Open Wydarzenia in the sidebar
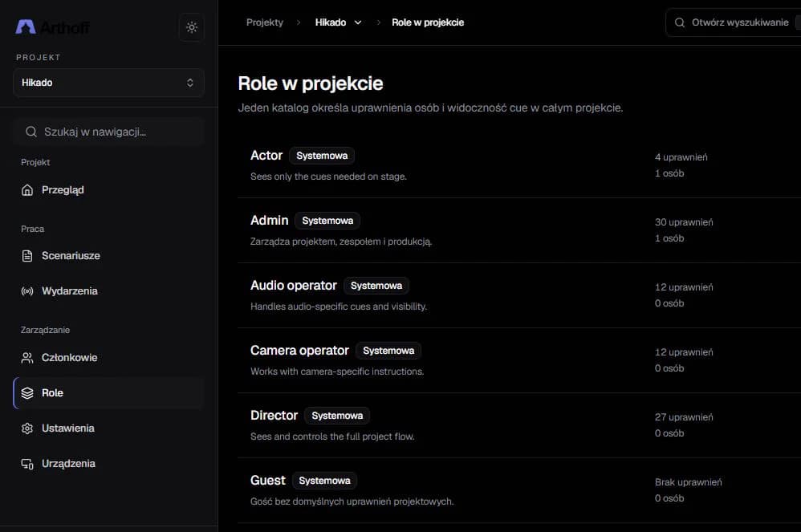Screen dimensions: 801x532 click(109, 291)
